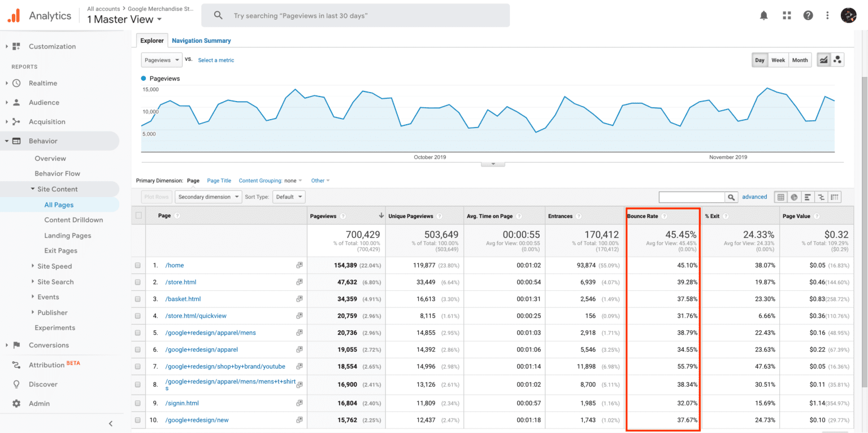Click the main search bar
Screen dimensions: 868x433
355,16
